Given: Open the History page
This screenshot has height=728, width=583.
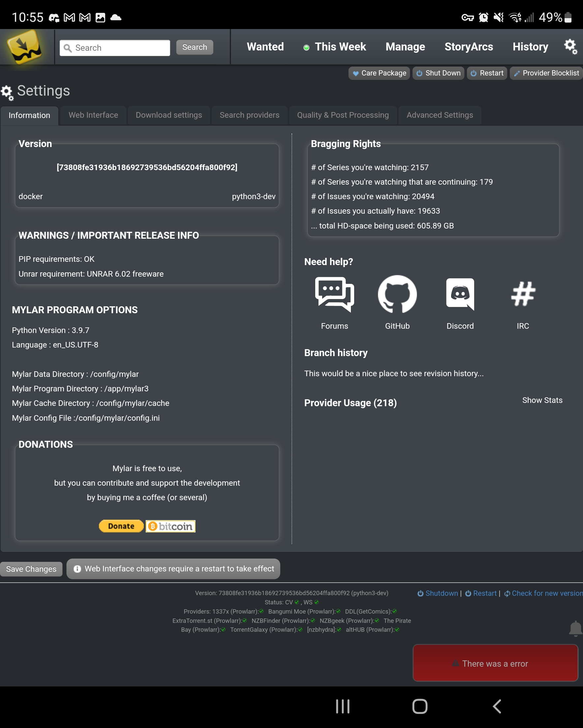Looking at the screenshot, I should (x=530, y=46).
